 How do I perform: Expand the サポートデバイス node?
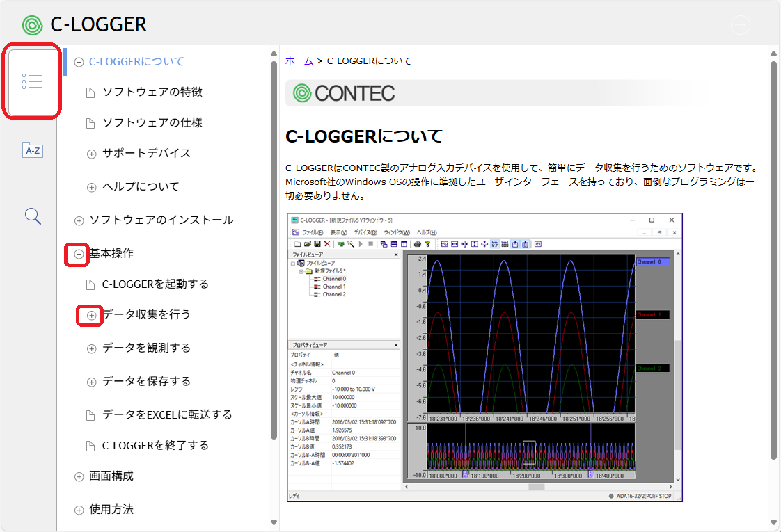click(91, 154)
